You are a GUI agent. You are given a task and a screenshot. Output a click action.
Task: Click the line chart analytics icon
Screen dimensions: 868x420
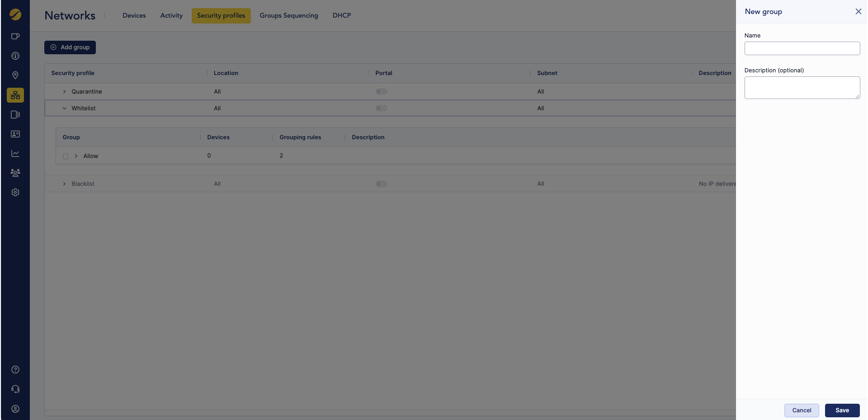15,154
